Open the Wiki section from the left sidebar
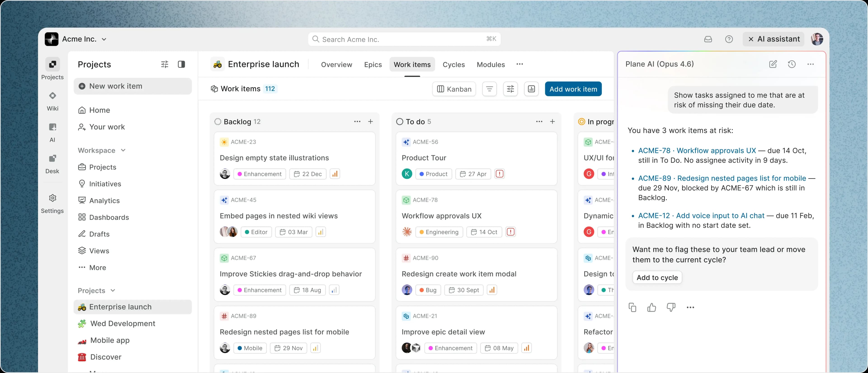Viewport: 868px width, 373px height. pyautogui.click(x=52, y=100)
